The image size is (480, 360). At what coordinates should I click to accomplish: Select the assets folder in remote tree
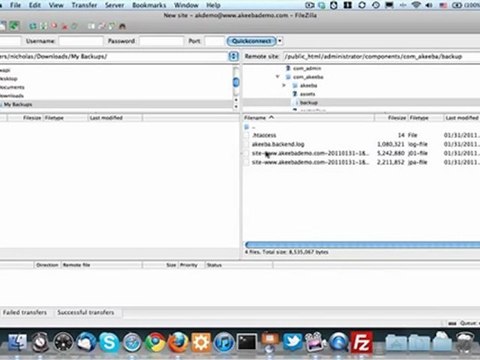307,94
